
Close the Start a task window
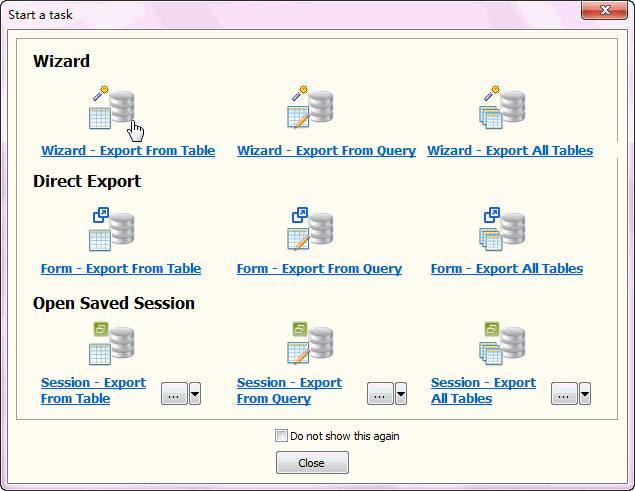604,10
